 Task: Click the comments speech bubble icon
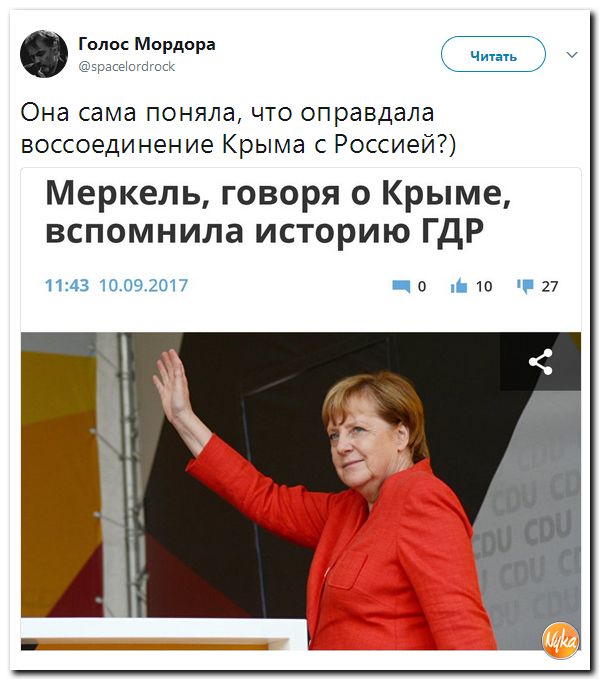pos(401,286)
